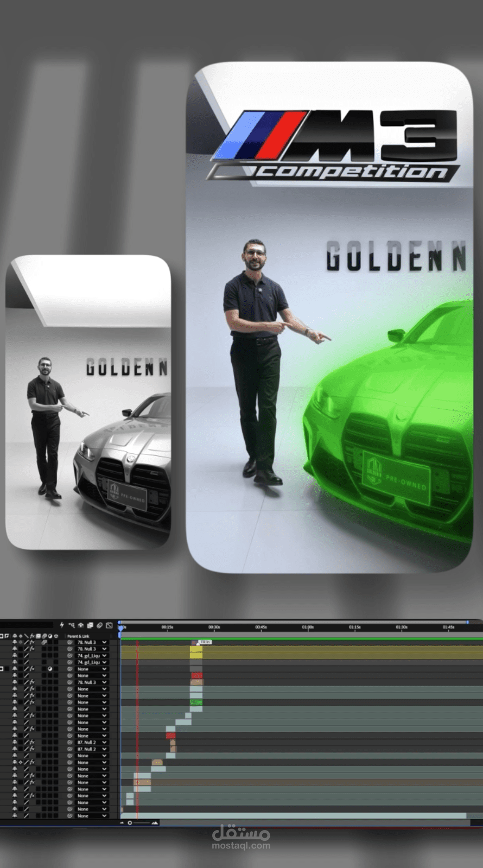Open the second 87. Null 2 parent dropdown
The height and width of the screenshot is (868, 483).
point(92,749)
